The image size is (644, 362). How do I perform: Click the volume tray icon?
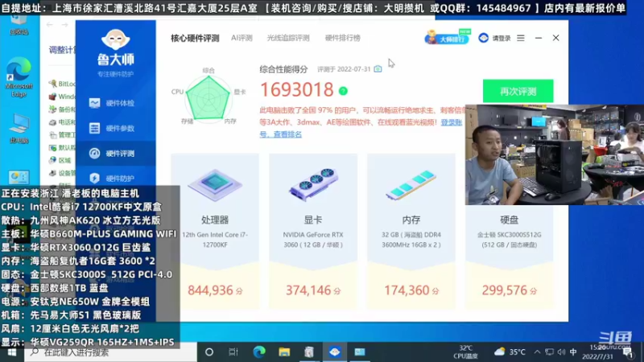click(x=561, y=352)
